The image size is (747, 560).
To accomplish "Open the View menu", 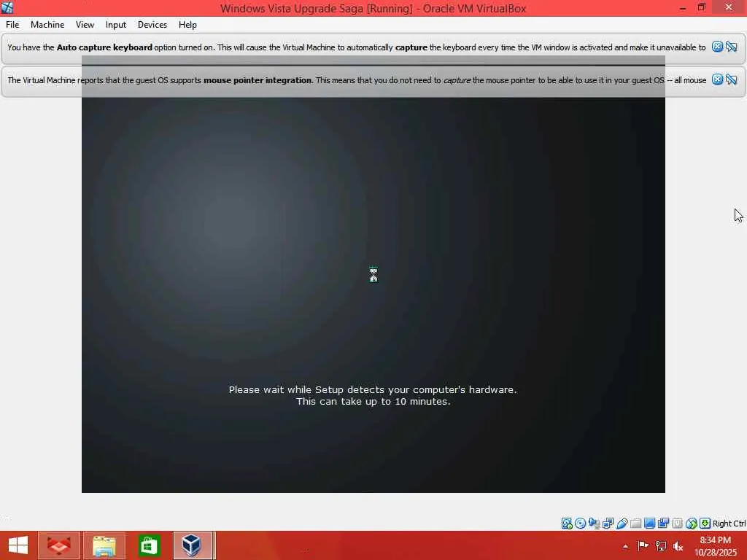I will [85, 25].
